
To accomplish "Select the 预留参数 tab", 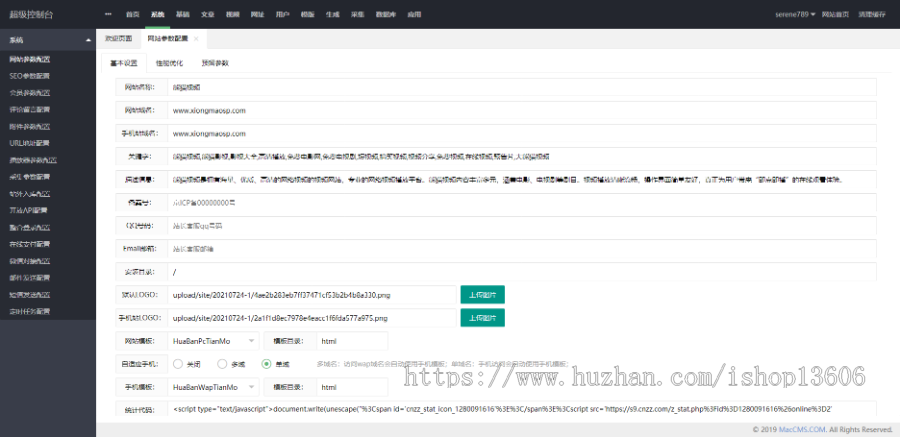I will 215,63.
